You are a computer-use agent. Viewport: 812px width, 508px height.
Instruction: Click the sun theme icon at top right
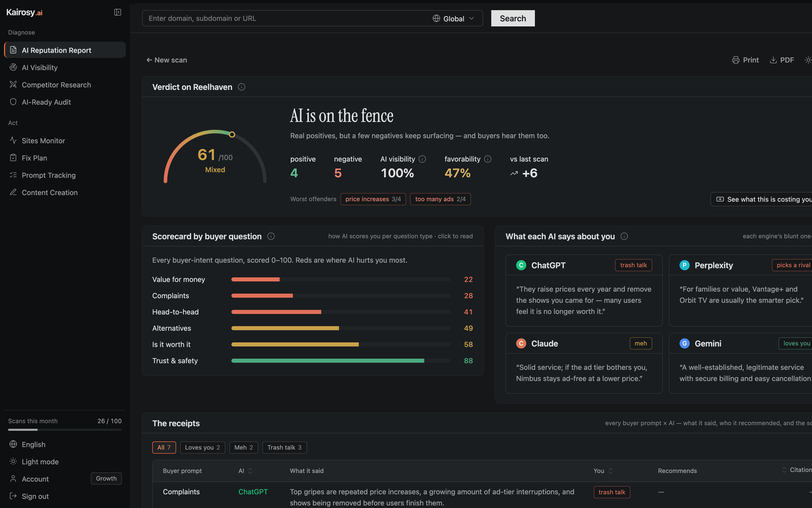tap(808, 60)
